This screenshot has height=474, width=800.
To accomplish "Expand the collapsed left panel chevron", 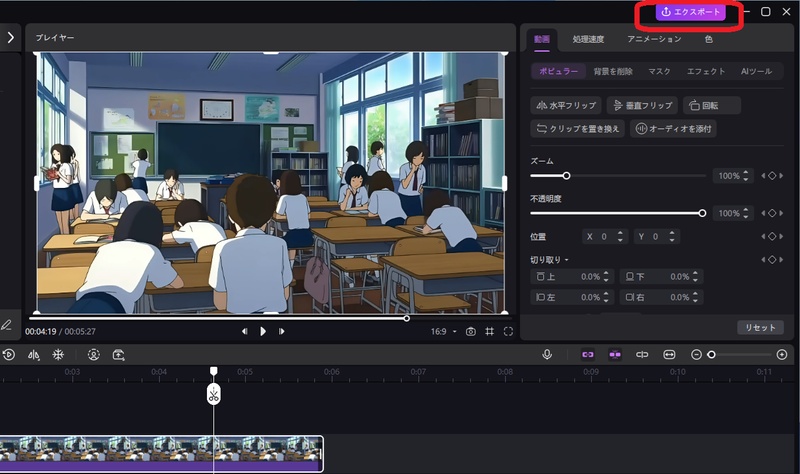I will click(10, 37).
